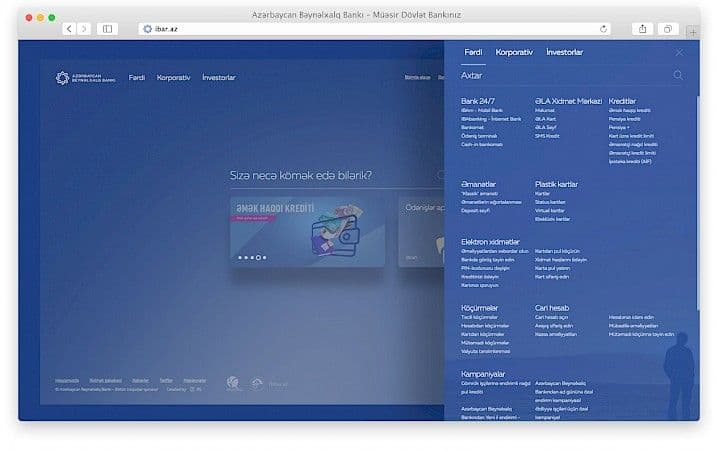The width and height of the screenshot is (717, 451).
Task: Open İnvestorlar in the main page navigation
Action: [x=219, y=78]
